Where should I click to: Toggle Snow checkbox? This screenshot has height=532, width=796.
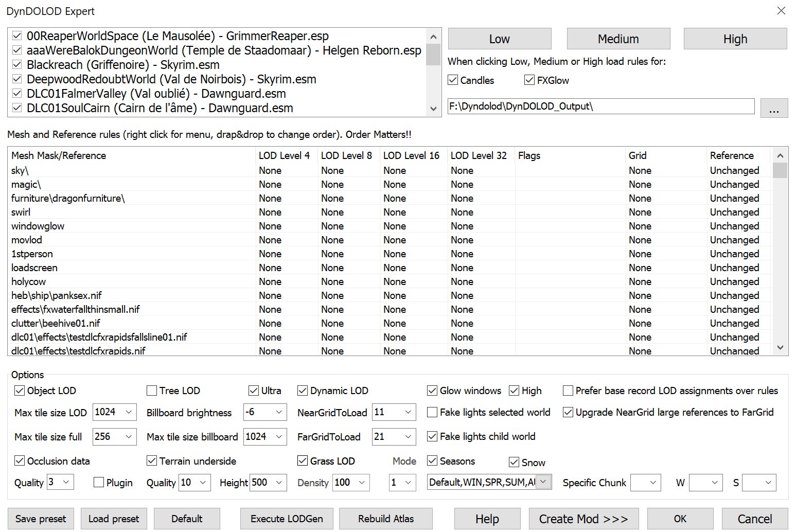pyautogui.click(x=514, y=462)
